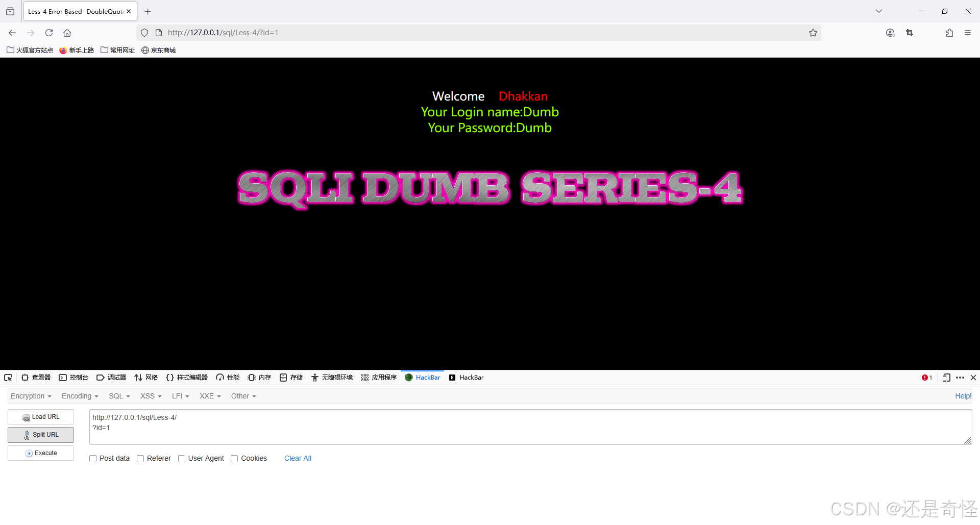This screenshot has width=980, height=525.
Task: Click the Execute button
Action: pyautogui.click(x=41, y=453)
